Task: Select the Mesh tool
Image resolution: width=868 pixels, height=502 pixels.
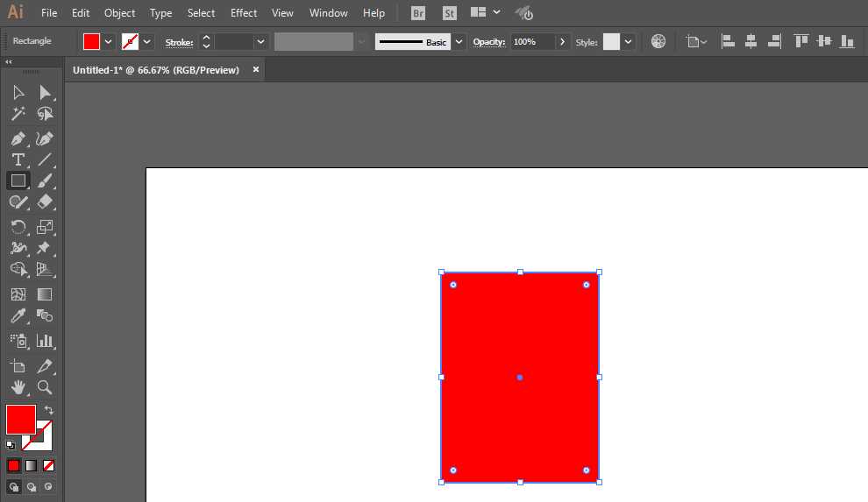Action: (18, 294)
